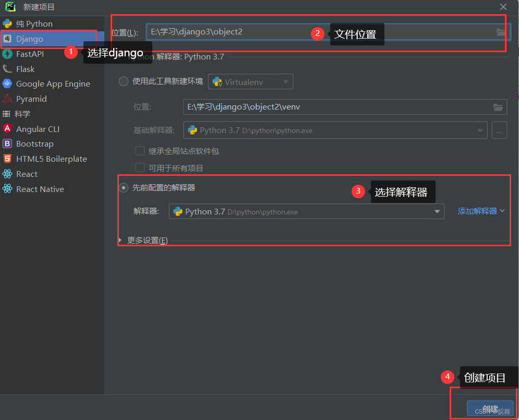Viewport: 519px width, 420px height.
Task: Select HTML5 Boilerplate project type
Action: 52,159
